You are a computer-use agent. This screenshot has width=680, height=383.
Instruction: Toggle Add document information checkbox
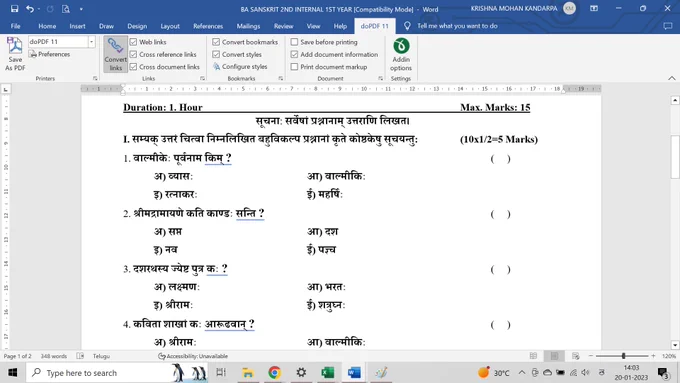coord(294,54)
